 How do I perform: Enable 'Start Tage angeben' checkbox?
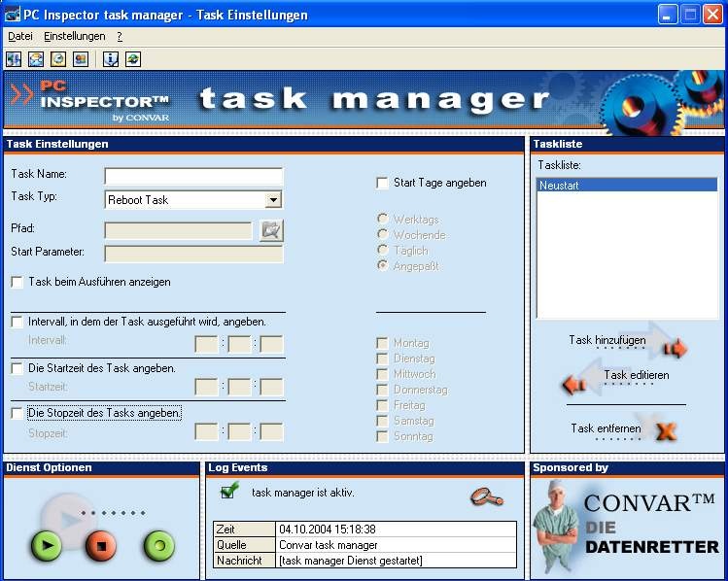pyautogui.click(x=383, y=183)
